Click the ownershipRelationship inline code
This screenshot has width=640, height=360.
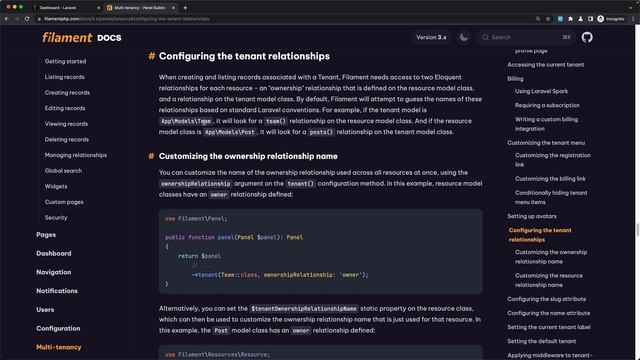[x=196, y=184]
